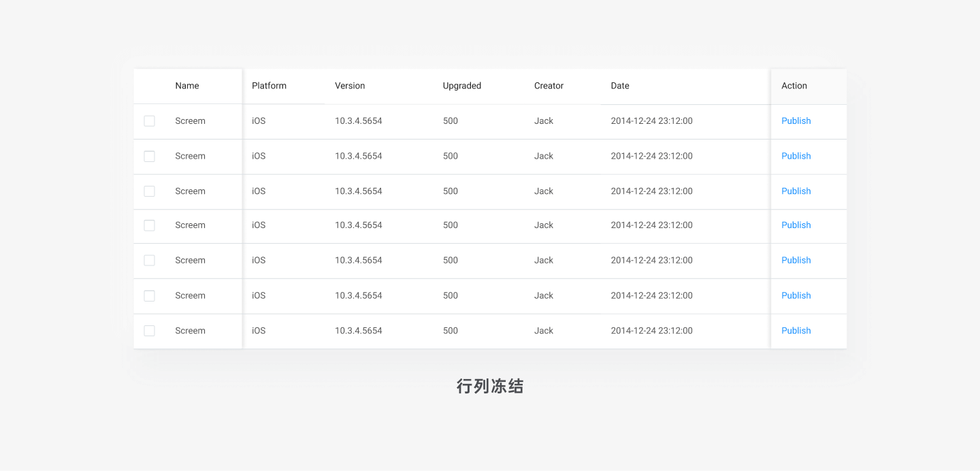
Task: Click the Publish link in the fifth row
Action: point(796,260)
